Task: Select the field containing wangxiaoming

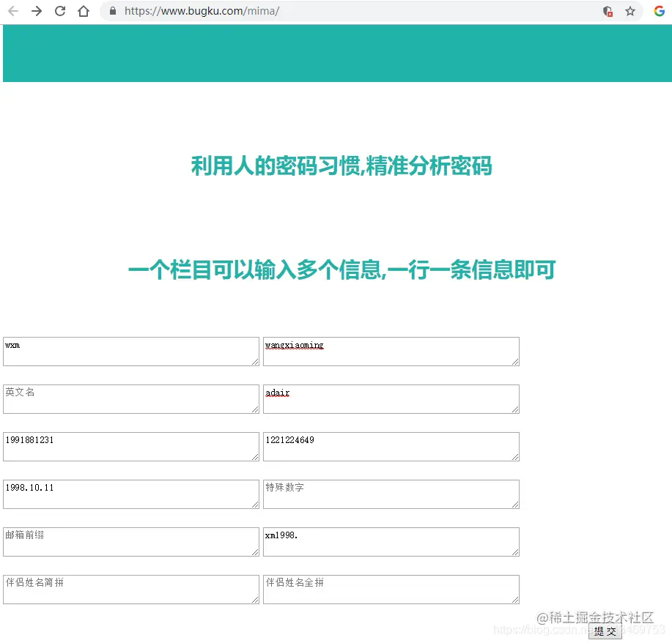Action: click(391, 352)
